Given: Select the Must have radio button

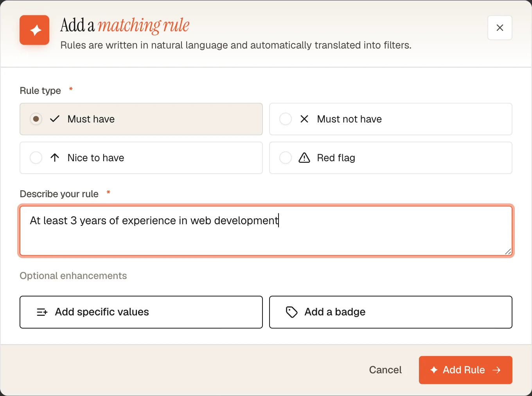Looking at the screenshot, I should (x=36, y=119).
